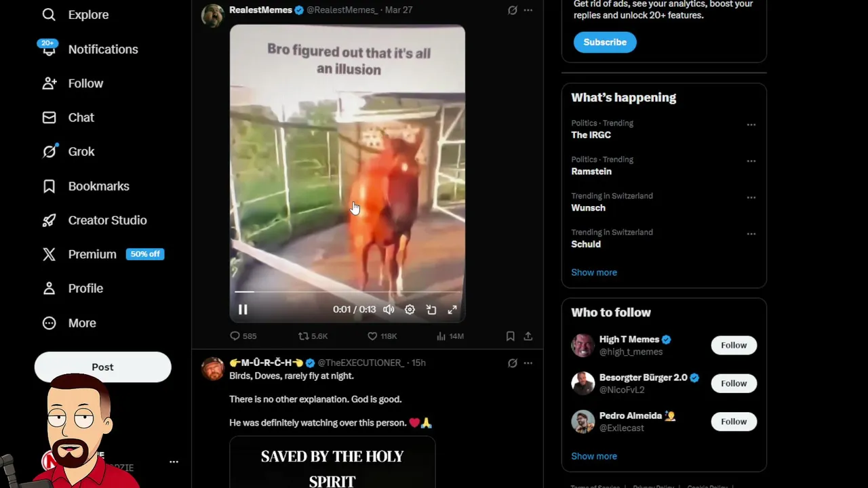Open more options for Ramstein trend
This screenshot has width=868, height=488.
(x=751, y=161)
